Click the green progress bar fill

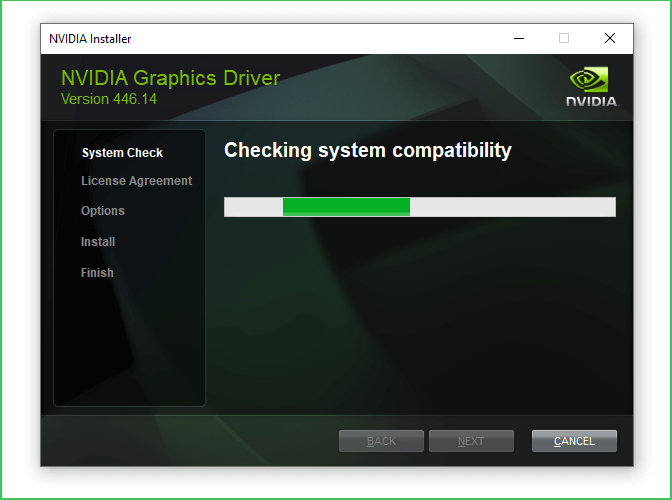[346, 207]
